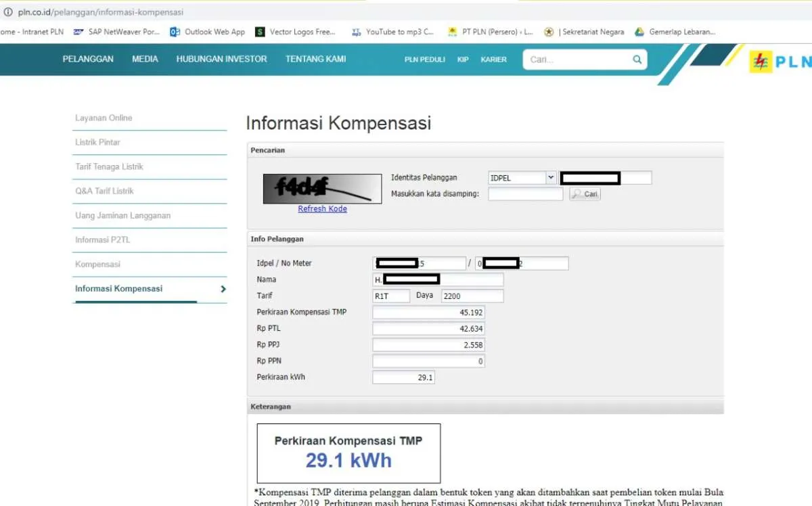
Task: Open the HUBUNGAN INVESTOR menu
Action: [x=221, y=60]
